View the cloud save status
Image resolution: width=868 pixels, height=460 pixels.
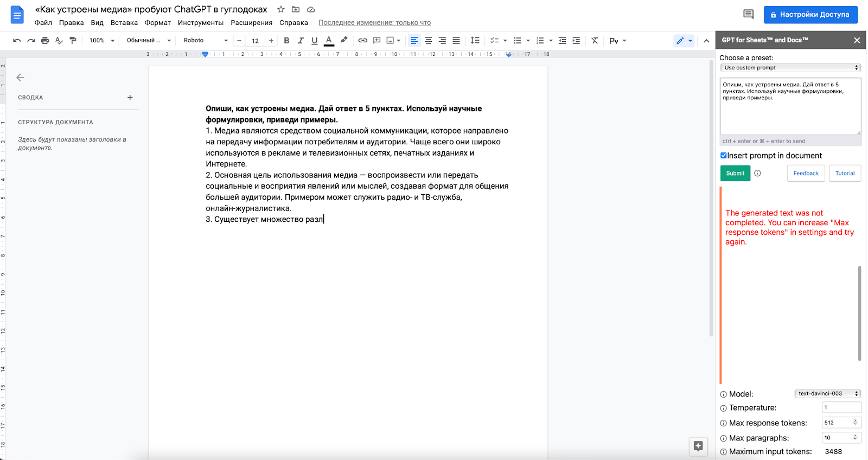click(311, 9)
